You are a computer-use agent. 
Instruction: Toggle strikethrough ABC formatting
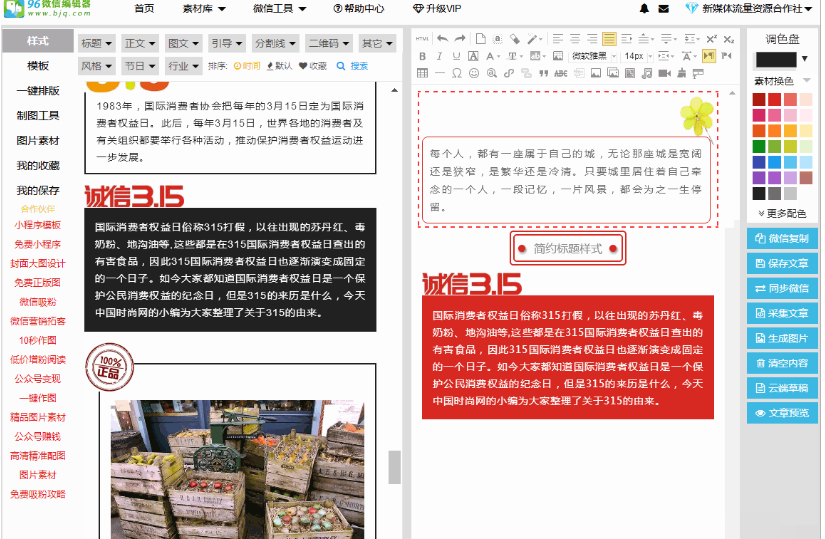coord(561,73)
